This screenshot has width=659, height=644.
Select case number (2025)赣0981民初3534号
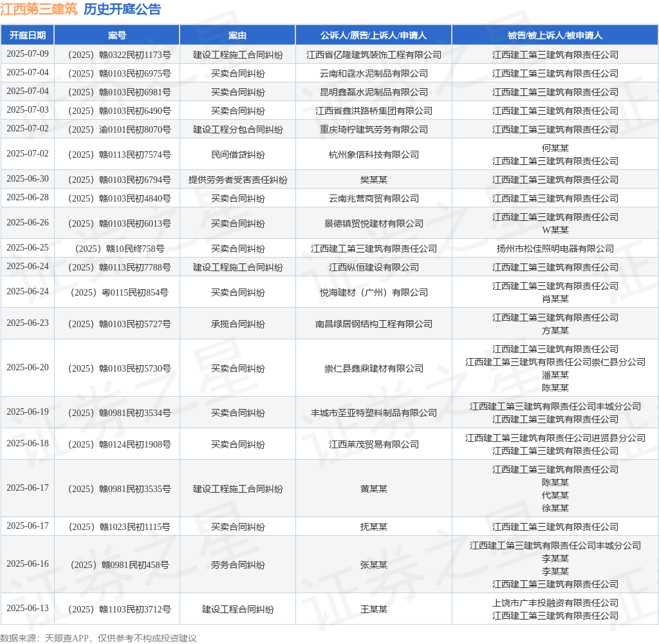(x=119, y=413)
